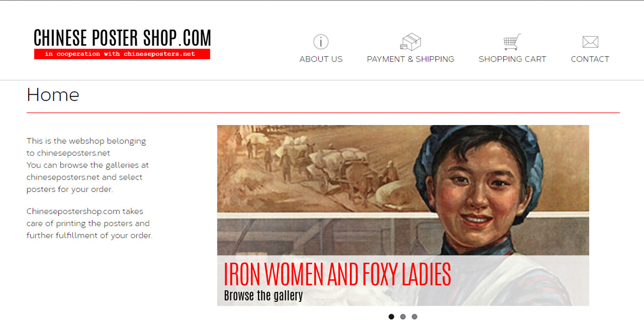644x330 pixels.
Task: Click the Browse the gallery link
Action: tap(263, 296)
